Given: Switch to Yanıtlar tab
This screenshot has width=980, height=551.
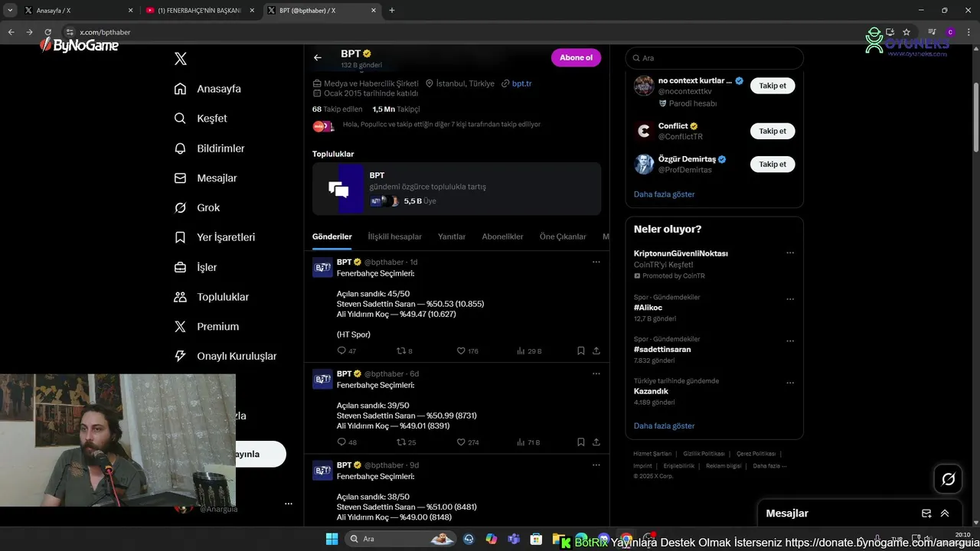Looking at the screenshot, I should pyautogui.click(x=452, y=236).
